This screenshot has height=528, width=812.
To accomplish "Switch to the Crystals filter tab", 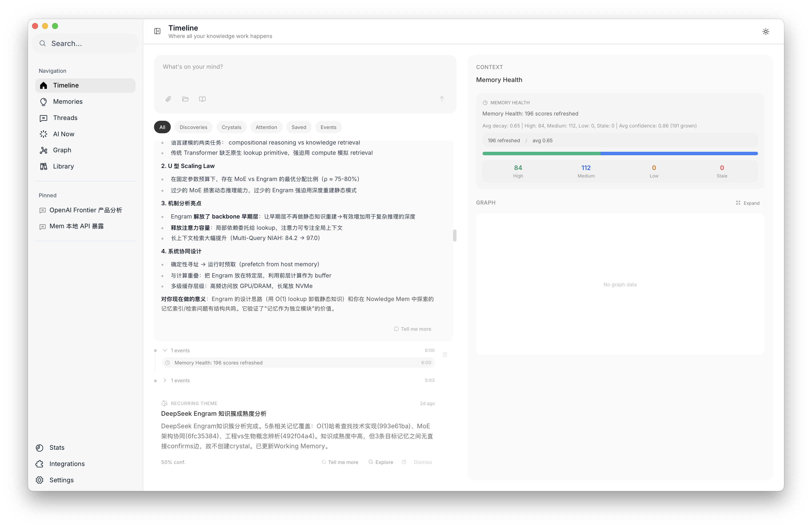I will pos(231,127).
